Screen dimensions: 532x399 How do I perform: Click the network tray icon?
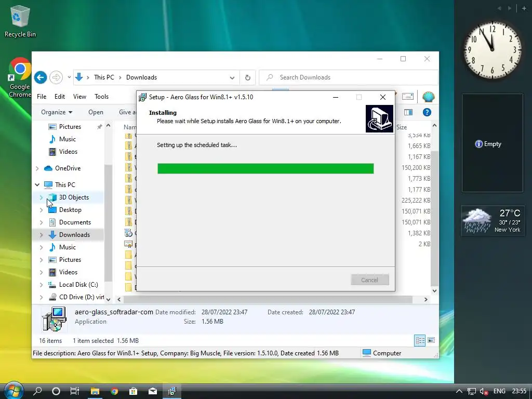click(x=471, y=392)
